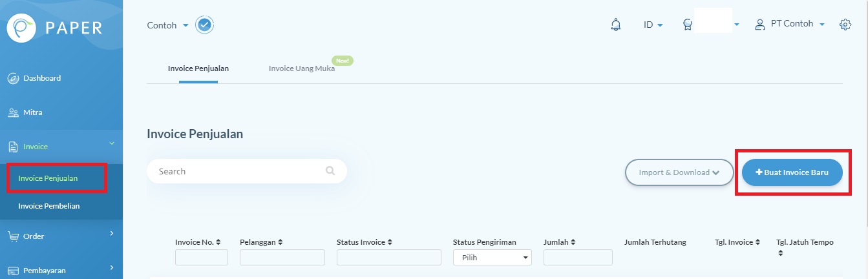Click the notification bell icon

point(615,25)
